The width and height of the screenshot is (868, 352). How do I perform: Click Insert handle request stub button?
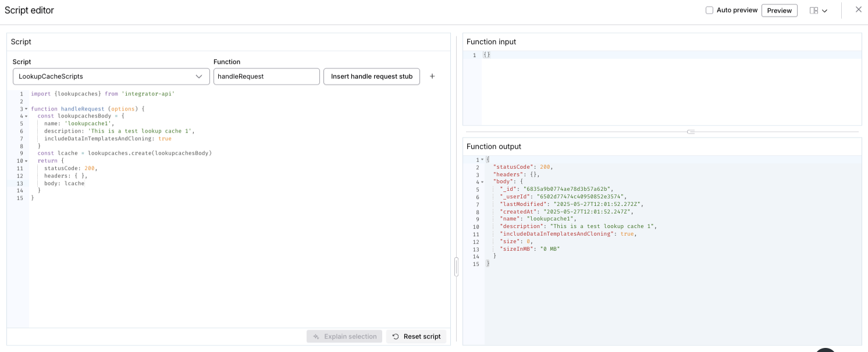[372, 76]
